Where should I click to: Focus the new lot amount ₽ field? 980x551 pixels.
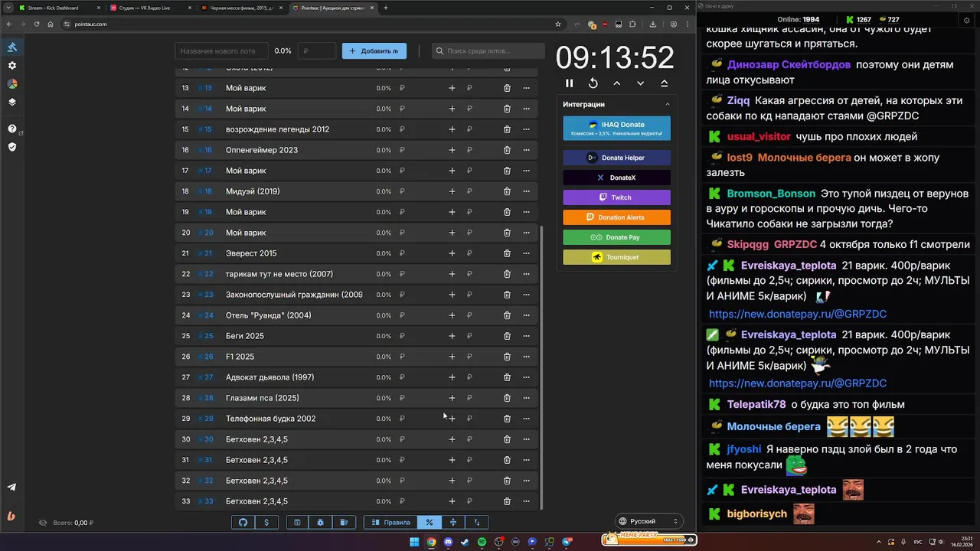pos(316,51)
